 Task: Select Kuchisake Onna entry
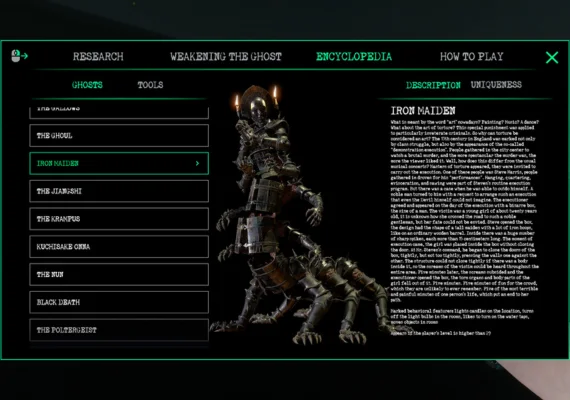(119, 247)
